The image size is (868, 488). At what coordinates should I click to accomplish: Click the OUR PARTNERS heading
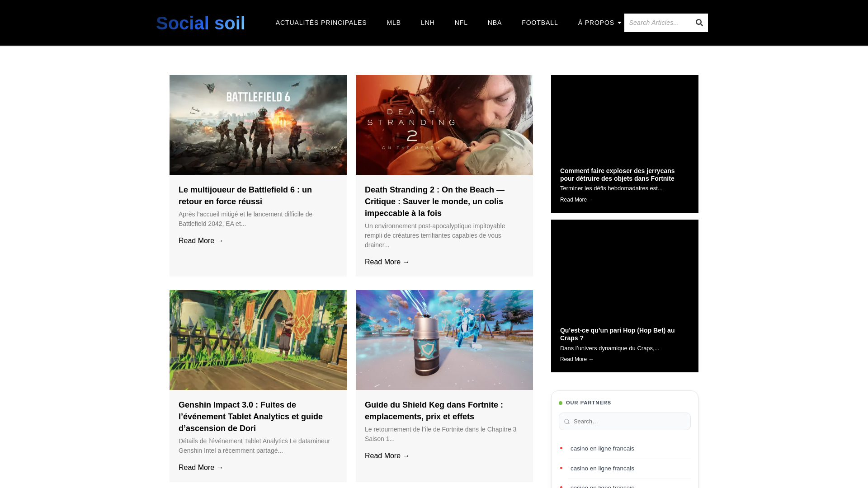589,403
